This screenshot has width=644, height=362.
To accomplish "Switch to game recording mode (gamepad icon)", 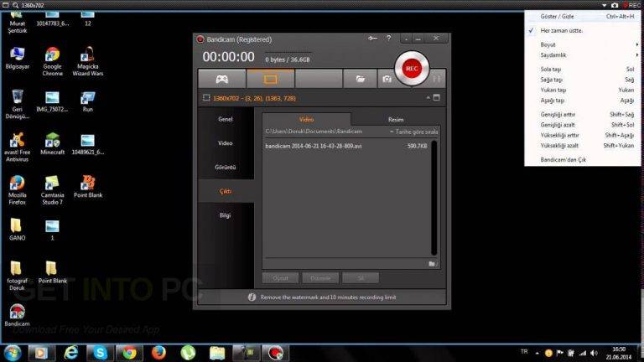I will (x=222, y=79).
